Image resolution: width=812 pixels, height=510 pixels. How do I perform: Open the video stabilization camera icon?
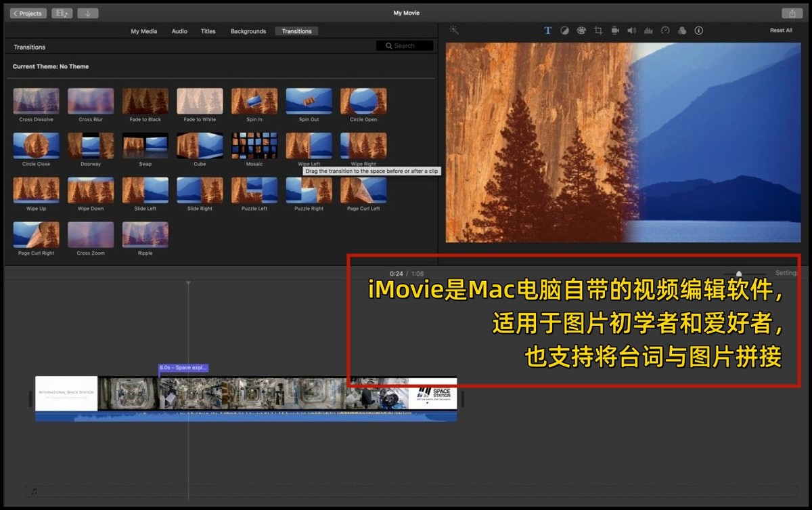pos(615,30)
